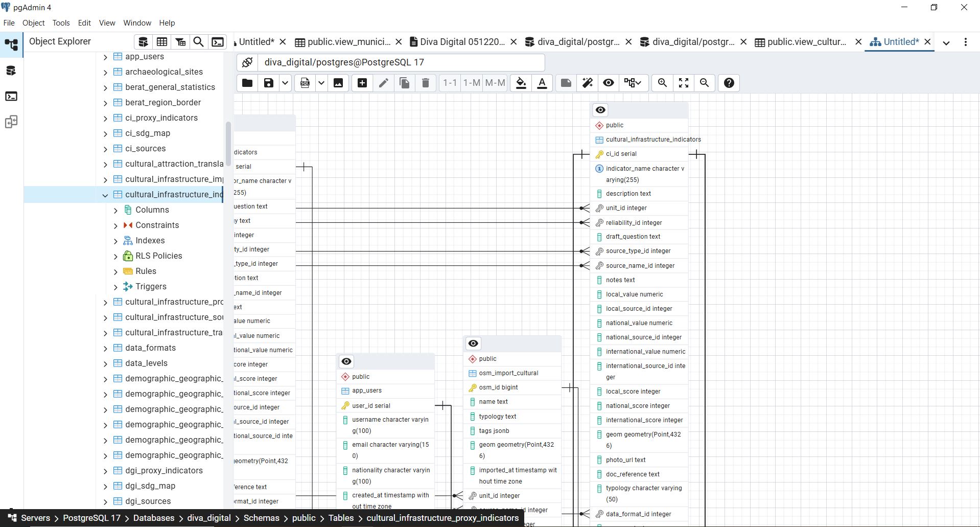This screenshot has width=980, height=527.
Task: Click the connection name field
Action: (x=401, y=62)
